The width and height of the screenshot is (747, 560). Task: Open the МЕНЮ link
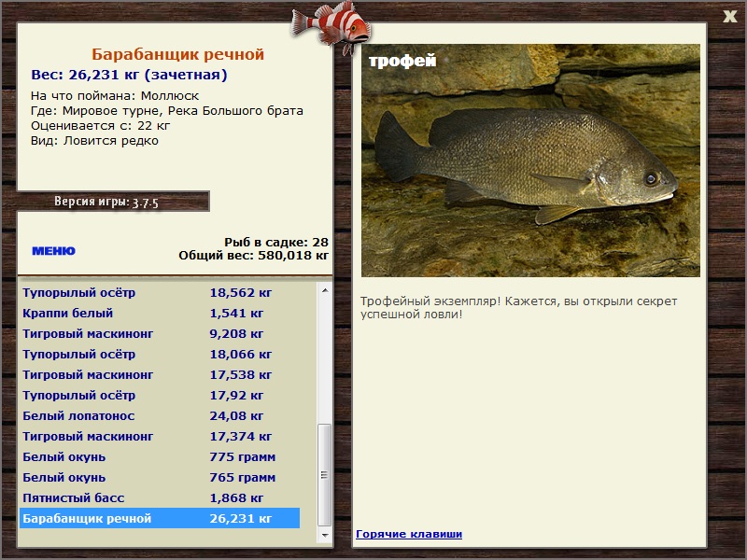pyautogui.click(x=54, y=251)
